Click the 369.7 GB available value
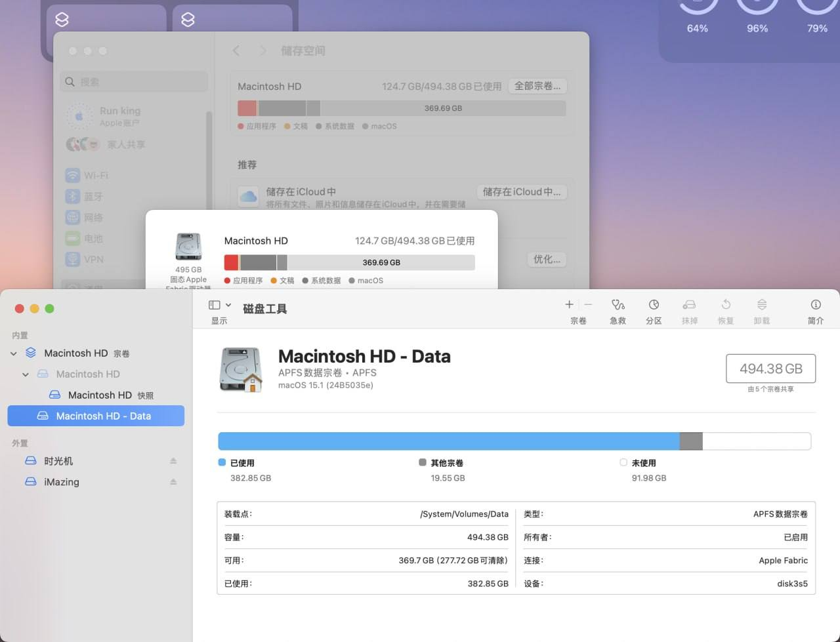Viewport: 840px width, 642px height. (453, 561)
